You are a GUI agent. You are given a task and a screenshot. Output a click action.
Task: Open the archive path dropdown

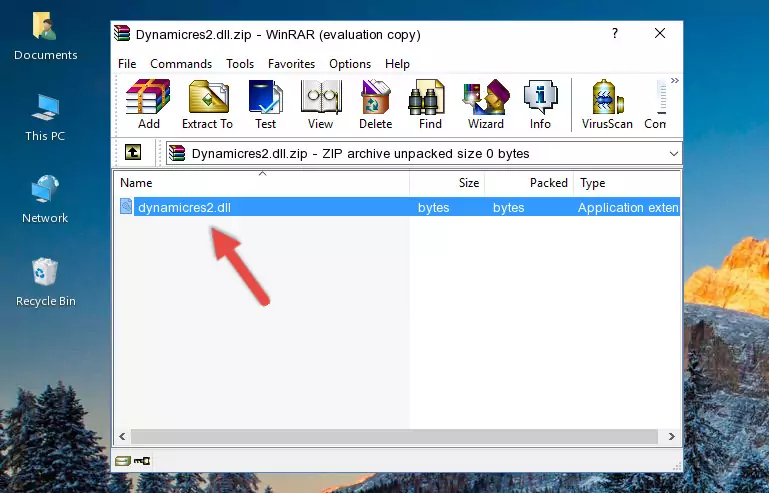point(674,154)
